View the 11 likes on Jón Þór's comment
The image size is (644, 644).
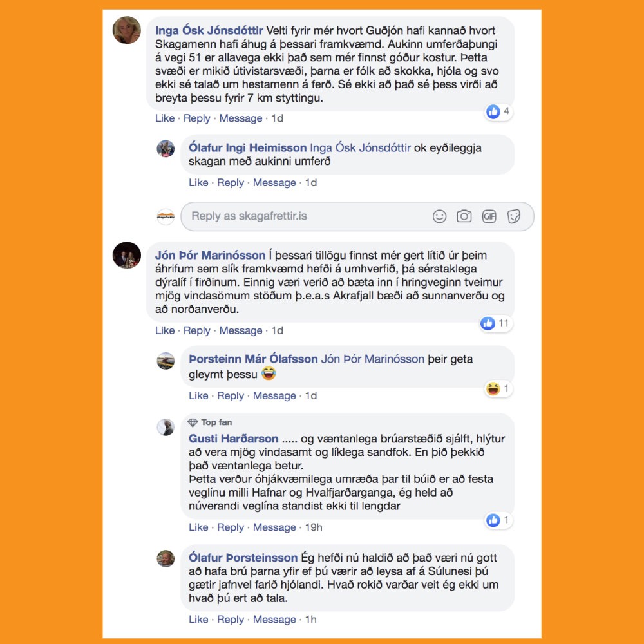[496, 324]
